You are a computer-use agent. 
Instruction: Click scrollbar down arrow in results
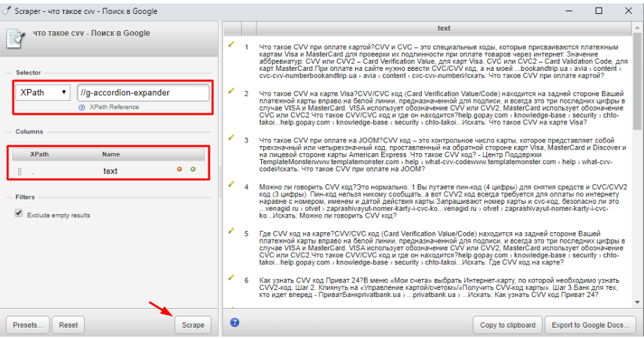[x=637, y=303]
